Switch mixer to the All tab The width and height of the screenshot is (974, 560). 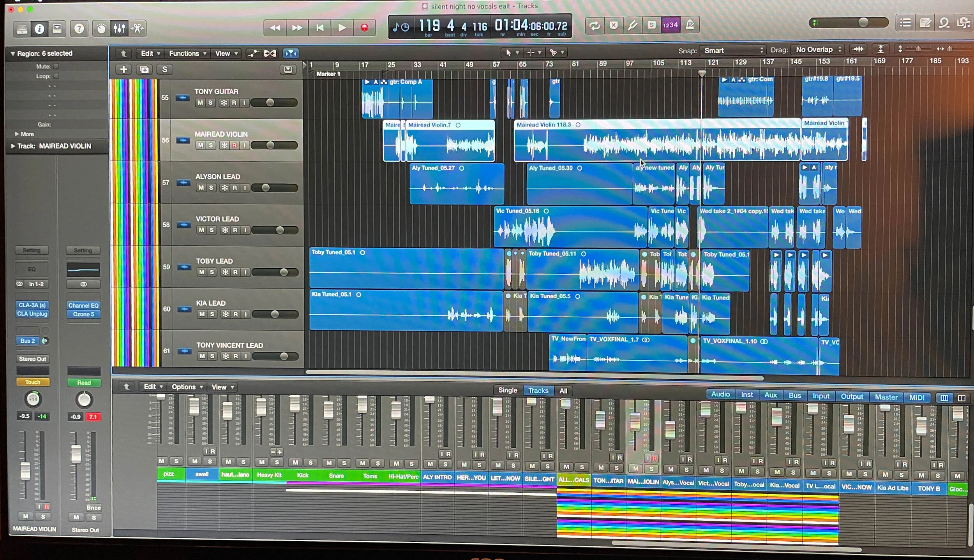tap(563, 391)
